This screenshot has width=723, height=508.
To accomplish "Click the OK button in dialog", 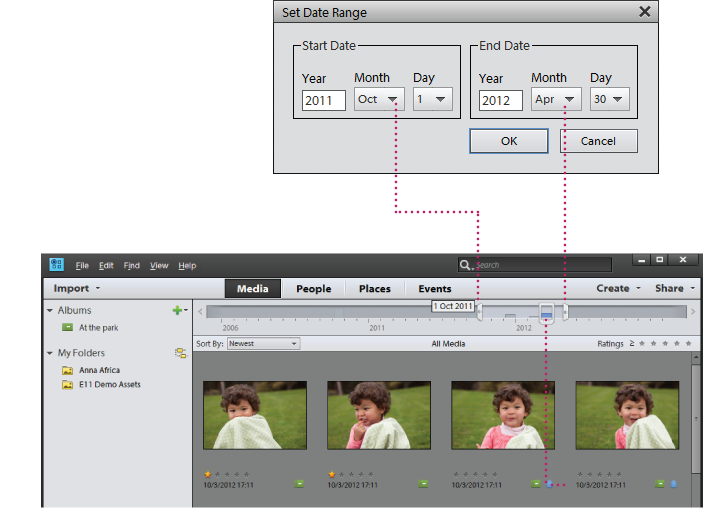I will tap(509, 141).
